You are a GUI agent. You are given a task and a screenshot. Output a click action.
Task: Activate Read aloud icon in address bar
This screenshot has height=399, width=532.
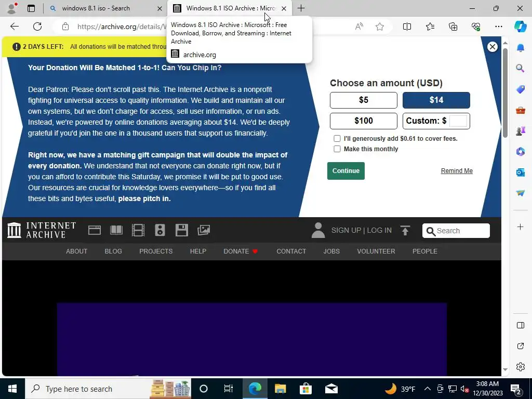(359, 26)
